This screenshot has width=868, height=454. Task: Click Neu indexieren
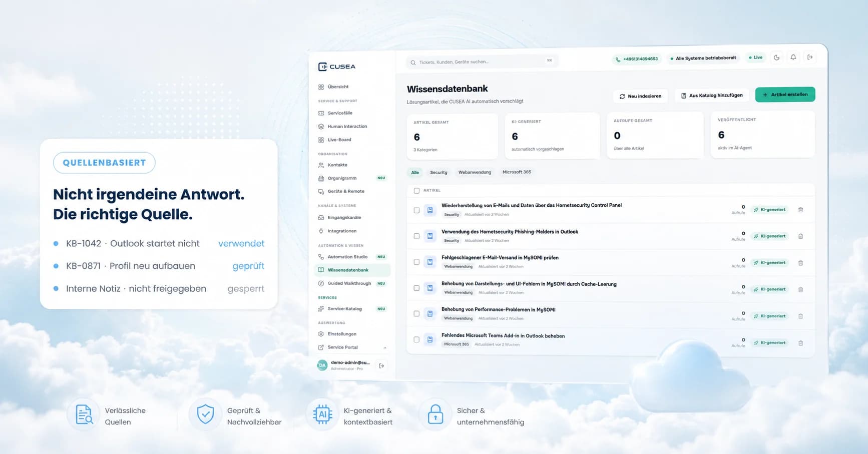coord(640,96)
